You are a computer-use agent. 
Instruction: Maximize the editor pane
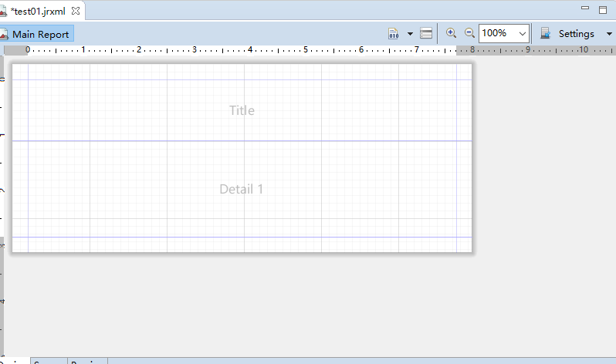pos(603,10)
